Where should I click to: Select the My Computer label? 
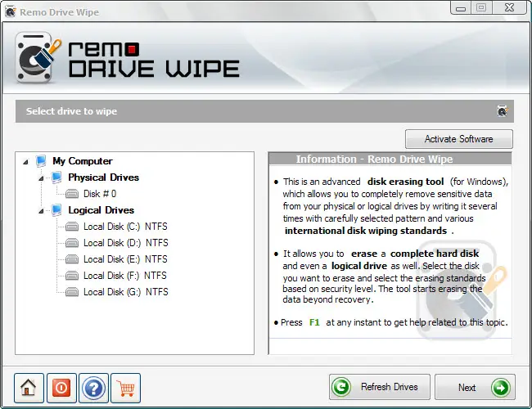pyautogui.click(x=83, y=161)
